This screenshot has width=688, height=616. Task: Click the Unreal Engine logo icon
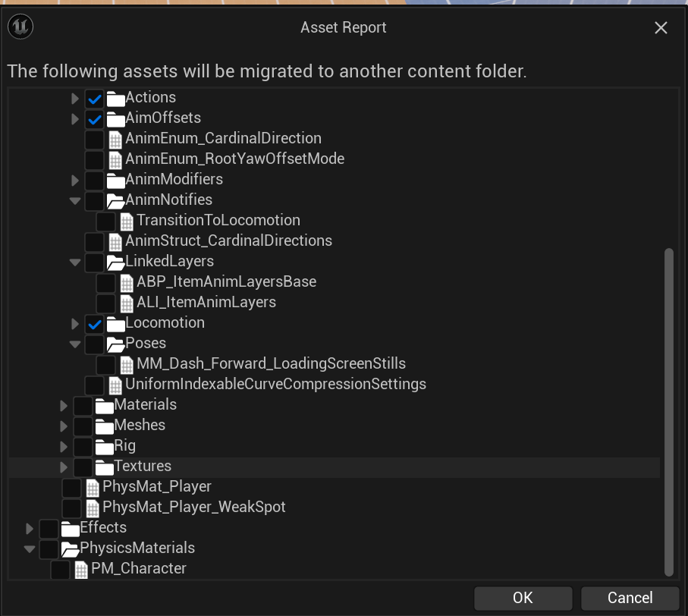tap(20, 27)
